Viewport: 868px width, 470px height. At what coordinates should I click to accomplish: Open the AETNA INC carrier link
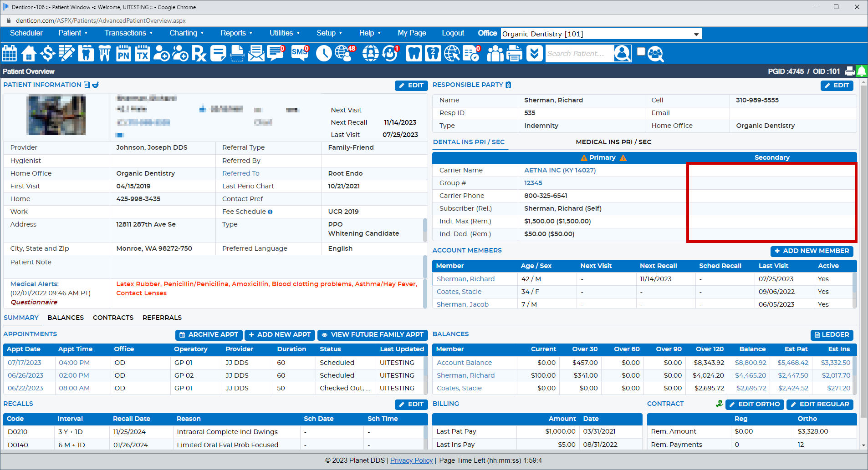click(x=560, y=170)
